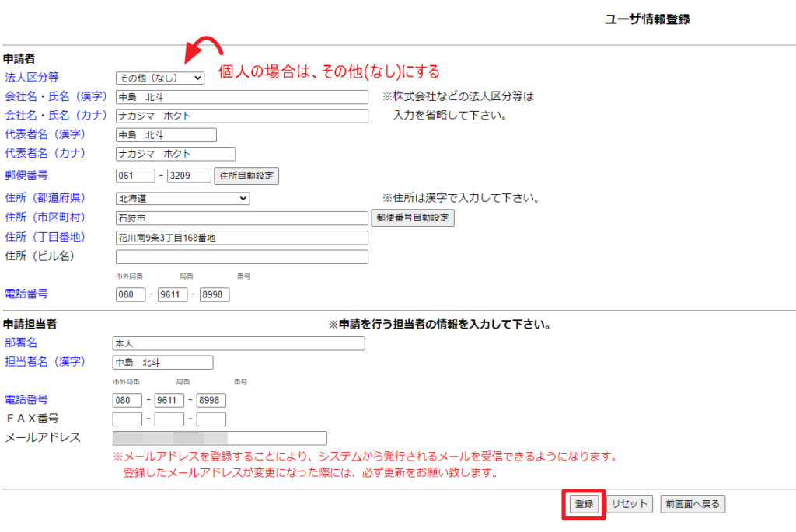The height and width of the screenshot is (532, 796).
Task: Click the 住所自動設定 button
Action: click(246, 176)
